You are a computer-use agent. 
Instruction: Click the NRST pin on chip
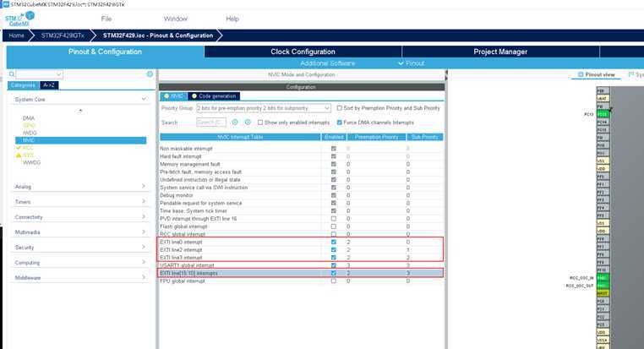[x=603, y=293]
